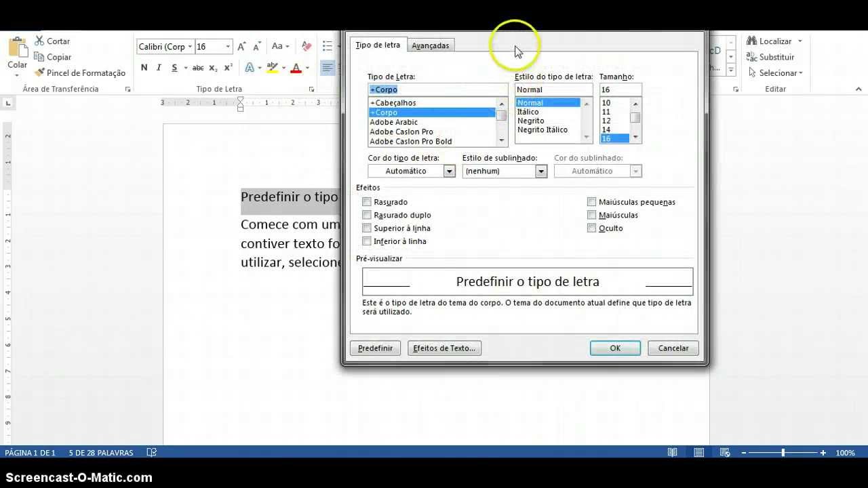
Task: Apply the yellow text highlight color
Action: click(273, 68)
